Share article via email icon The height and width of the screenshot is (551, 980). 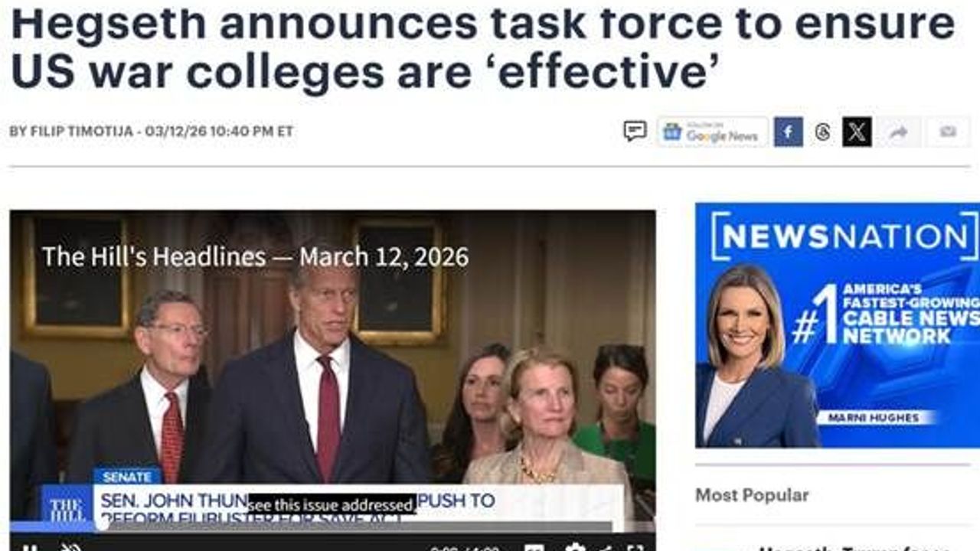(948, 132)
